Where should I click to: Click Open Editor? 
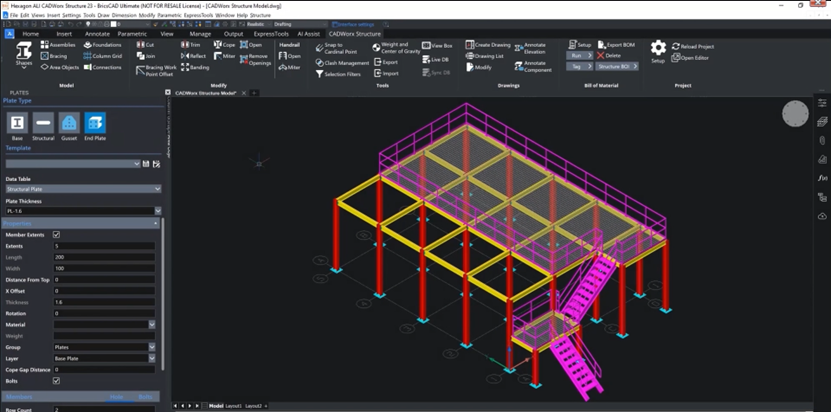(x=690, y=58)
